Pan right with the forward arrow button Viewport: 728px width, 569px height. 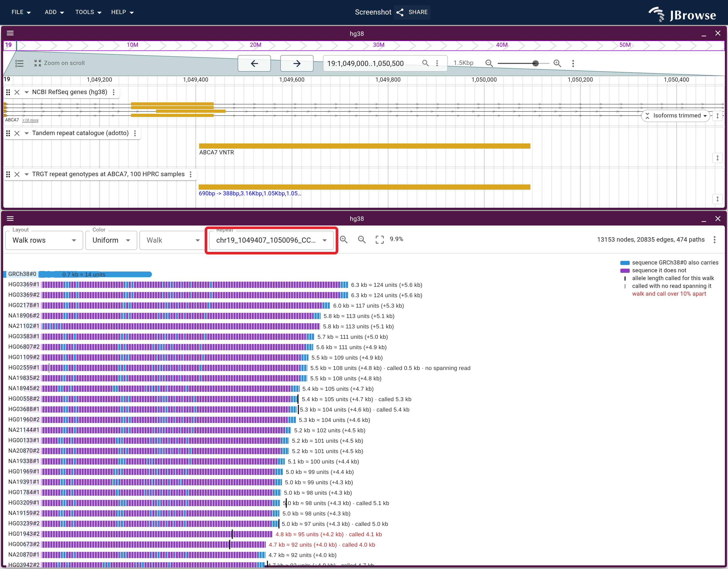click(297, 63)
